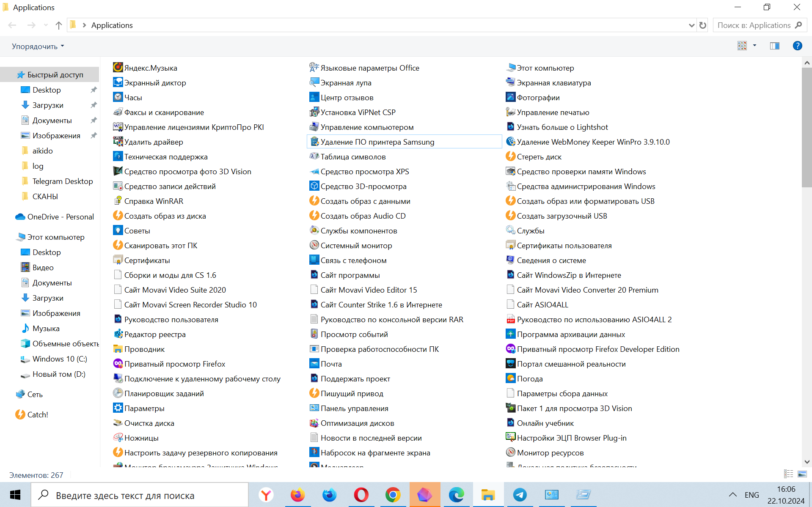Click the Руководство по использованию ASIO4ALL PDF icon
Image resolution: width=812 pixels, height=507 pixels.
(511, 319)
